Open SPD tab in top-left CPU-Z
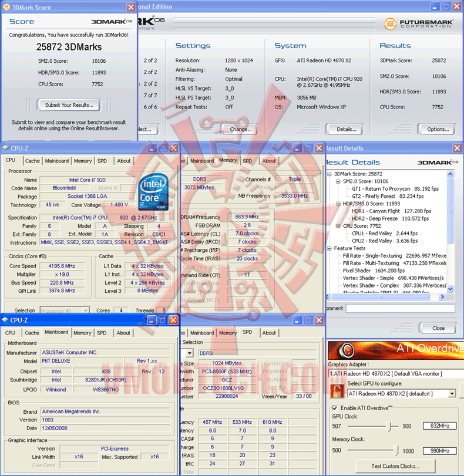Screen dimensions: 464x476 (x=102, y=161)
